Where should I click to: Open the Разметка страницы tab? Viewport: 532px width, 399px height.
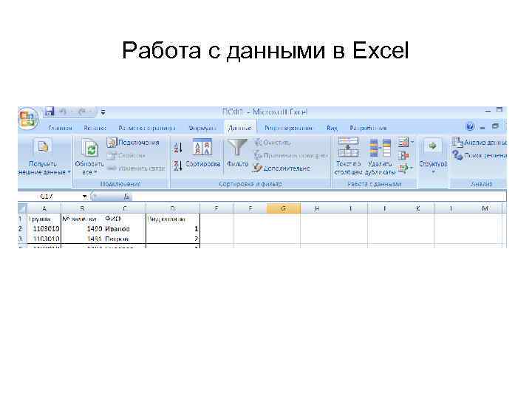(147, 128)
